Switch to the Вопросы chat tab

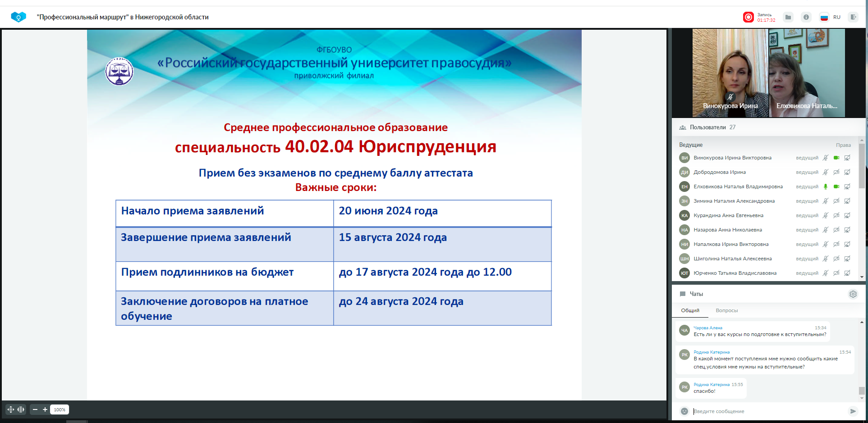(726, 310)
